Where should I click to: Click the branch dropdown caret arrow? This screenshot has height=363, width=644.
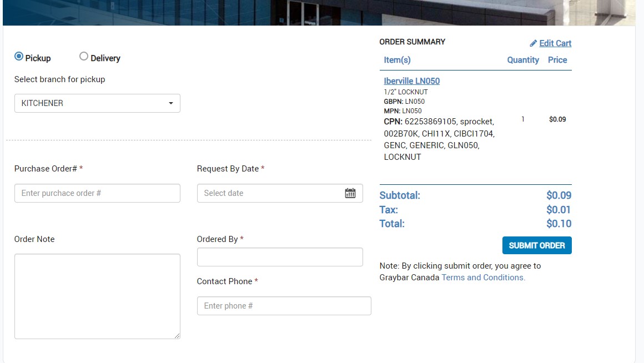point(170,103)
